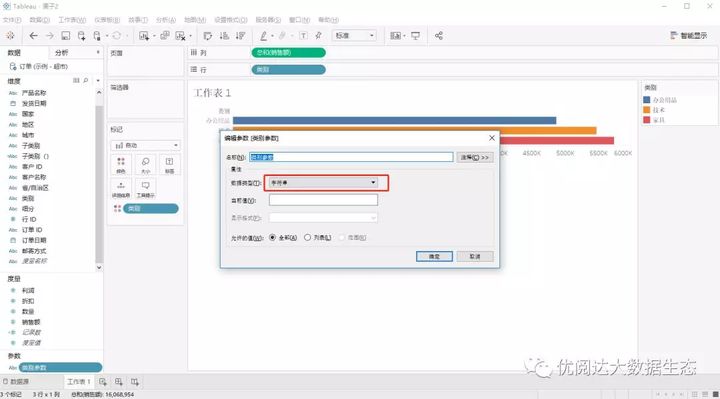Image resolution: width=720 pixels, height=399 pixels.
Task: Open the 工作表 menu
Action: [x=72, y=20]
